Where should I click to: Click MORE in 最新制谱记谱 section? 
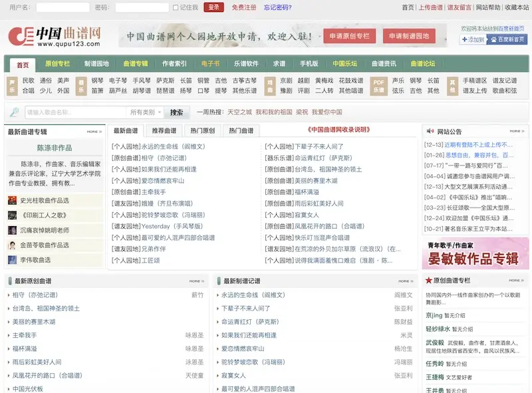click(406, 281)
